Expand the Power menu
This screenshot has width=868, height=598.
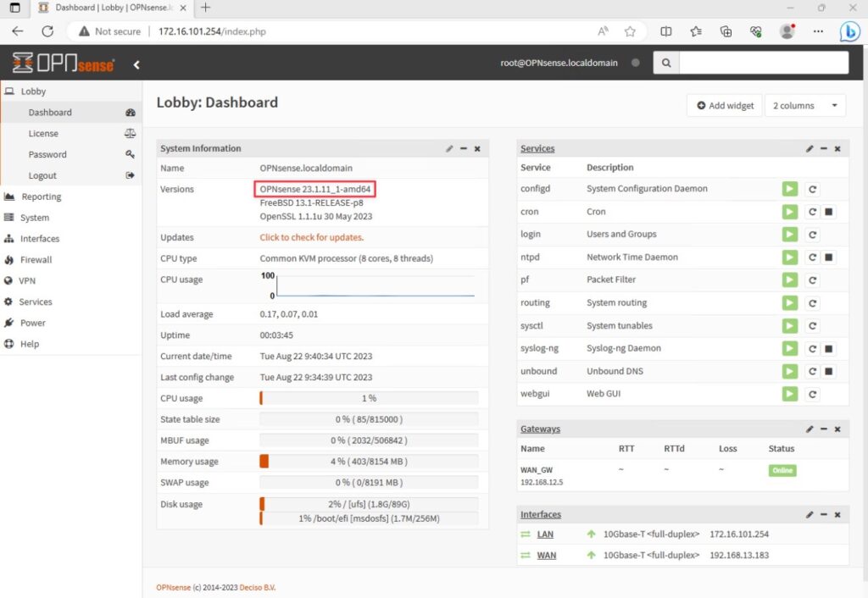click(x=71, y=323)
